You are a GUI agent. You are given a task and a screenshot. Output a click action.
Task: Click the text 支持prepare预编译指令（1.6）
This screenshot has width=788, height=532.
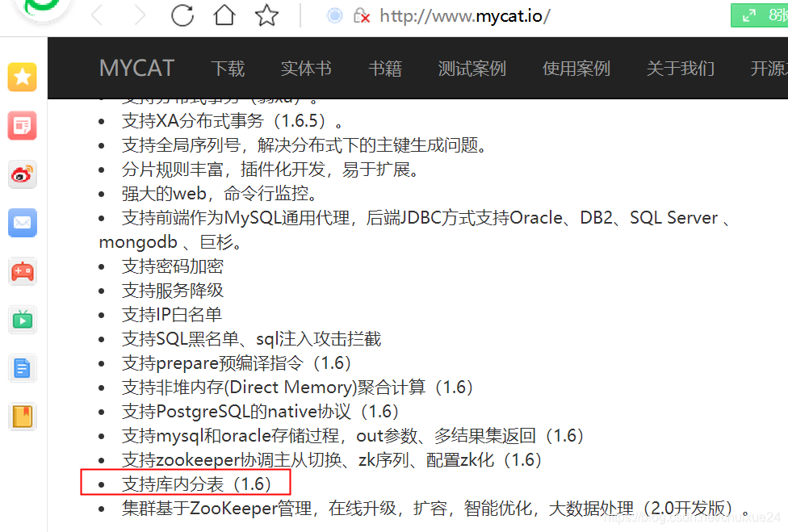tap(237, 363)
